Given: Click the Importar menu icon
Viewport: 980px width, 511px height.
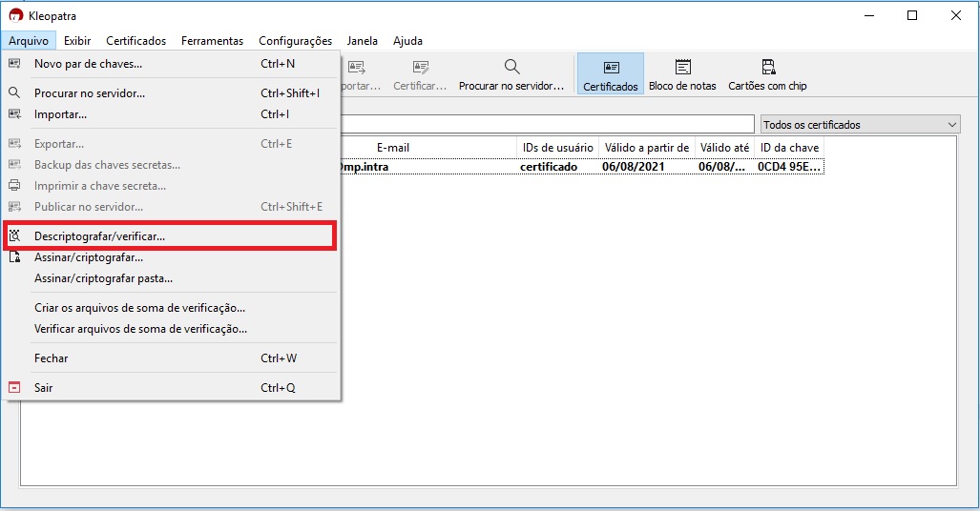Looking at the screenshot, I should (x=14, y=114).
